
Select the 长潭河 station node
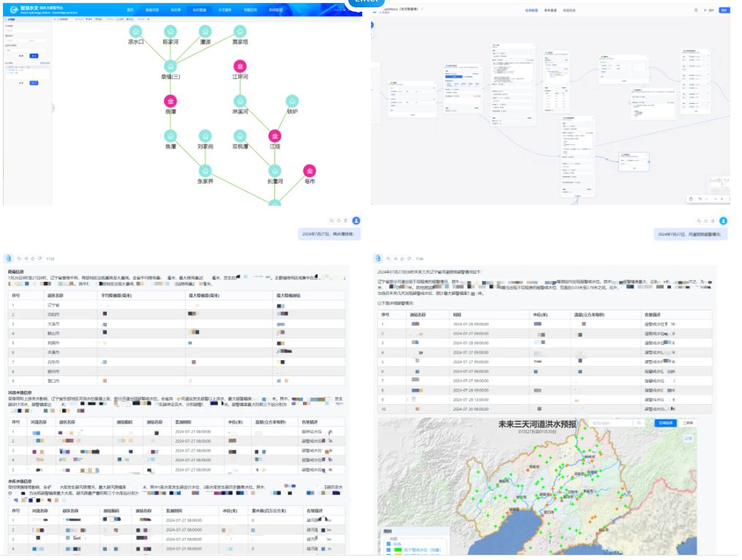coord(275,171)
